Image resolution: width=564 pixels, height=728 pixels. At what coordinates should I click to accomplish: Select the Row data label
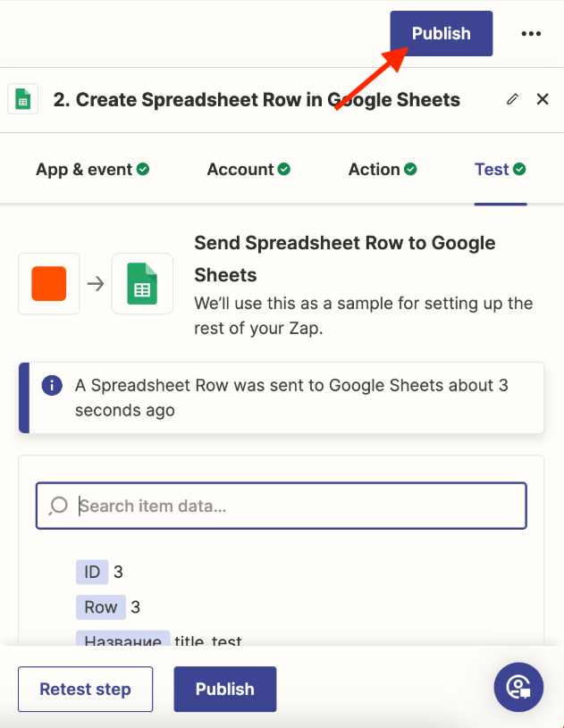(x=100, y=607)
